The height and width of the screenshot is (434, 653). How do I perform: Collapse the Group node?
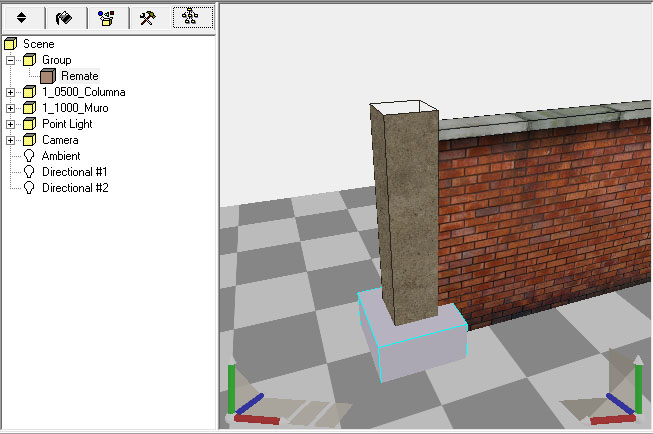click(x=11, y=60)
